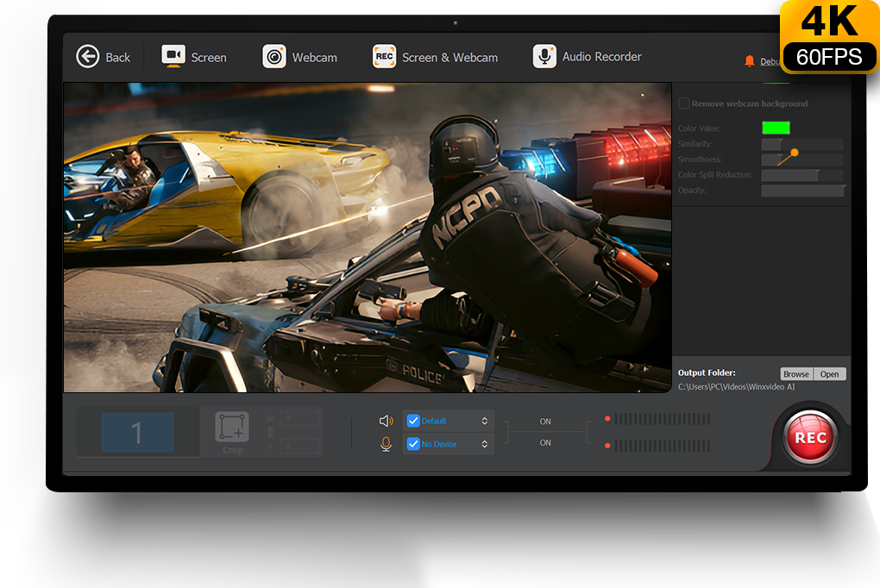Enable Remove webcam background checkbox
Screen dimensions: 880x588
tap(684, 103)
